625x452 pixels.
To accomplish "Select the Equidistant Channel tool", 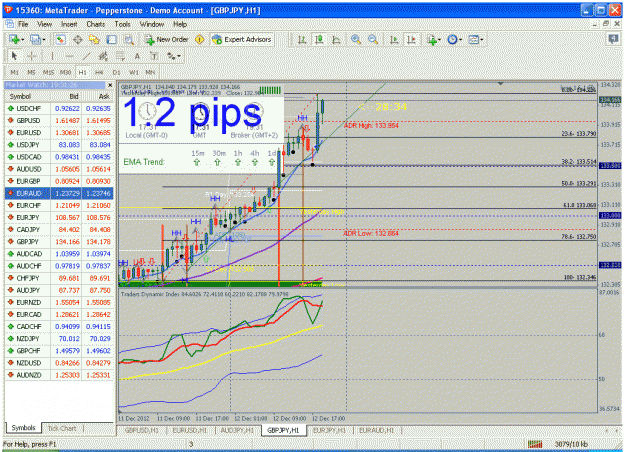I will coord(103,56).
